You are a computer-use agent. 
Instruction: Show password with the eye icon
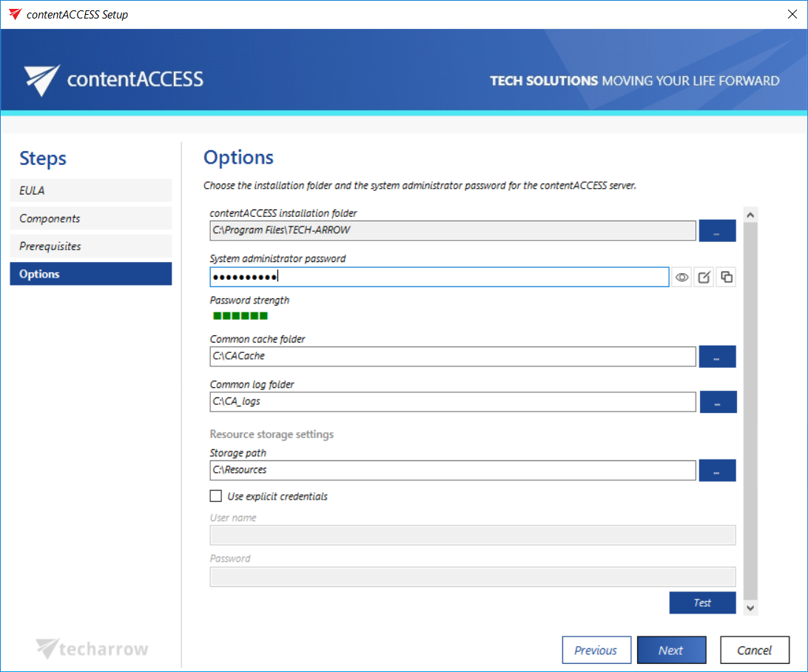point(682,278)
